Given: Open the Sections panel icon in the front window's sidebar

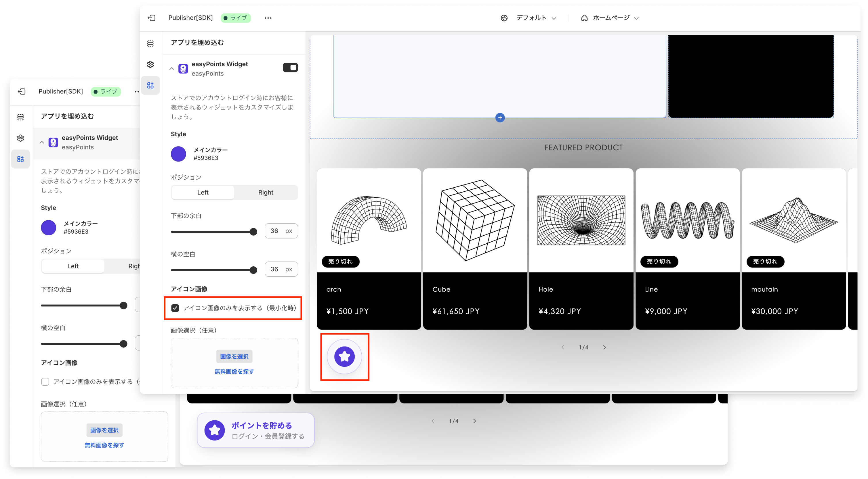Looking at the screenshot, I should (150, 43).
